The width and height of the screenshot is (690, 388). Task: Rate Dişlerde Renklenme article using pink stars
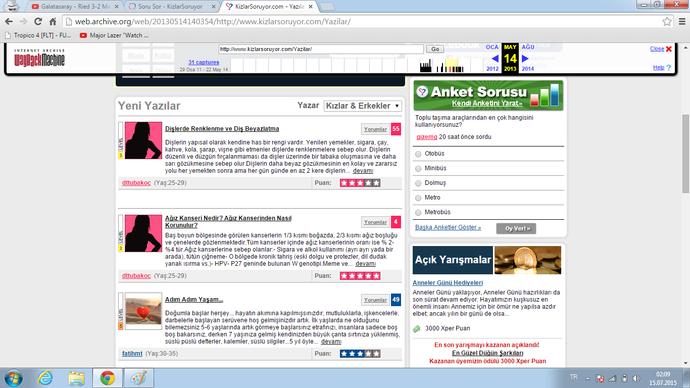[360, 183]
